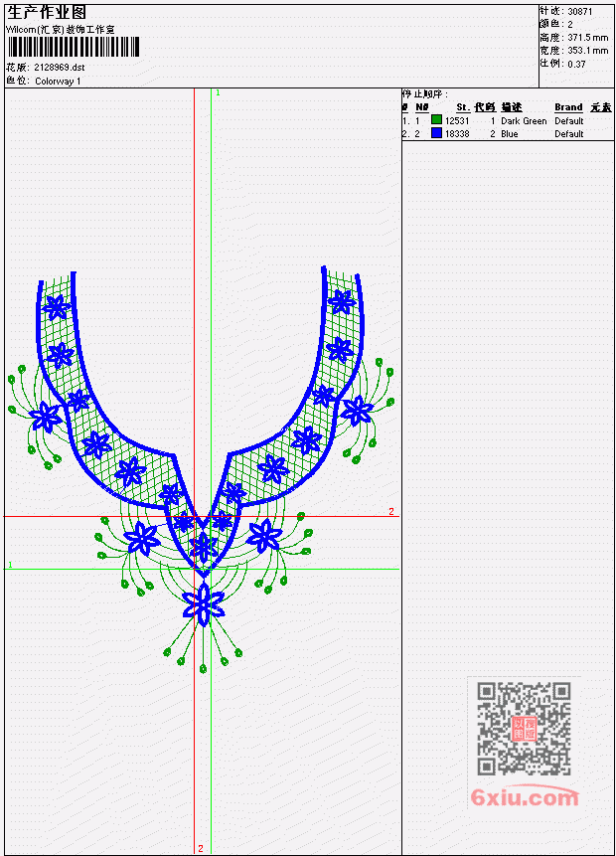The height and width of the screenshot is (856, 616).
Task: Click the Blue color swatch
Action: [x=436, y=133]
